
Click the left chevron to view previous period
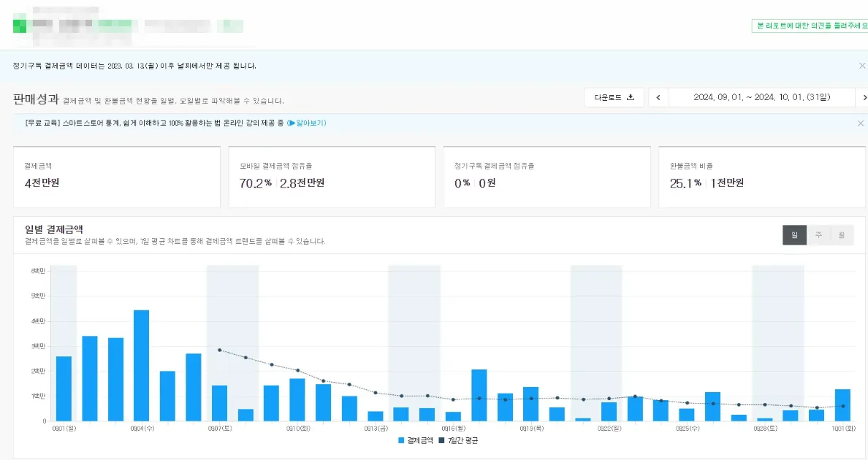click(658, 96)
